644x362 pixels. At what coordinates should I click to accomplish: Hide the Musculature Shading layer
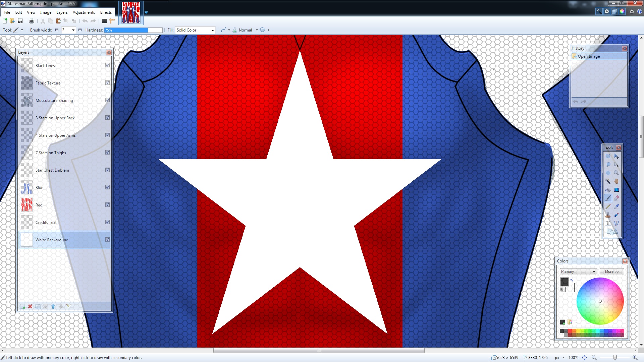click(107, 100)
